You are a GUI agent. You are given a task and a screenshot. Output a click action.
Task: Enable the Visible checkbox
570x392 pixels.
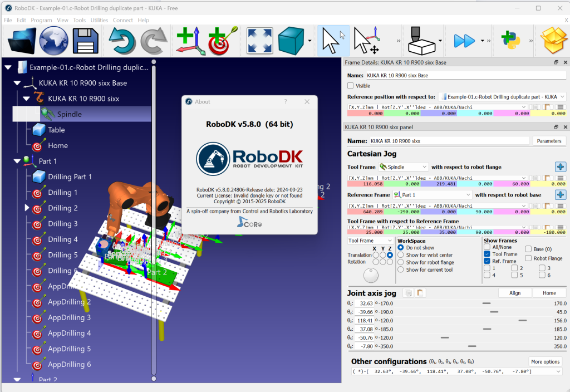point(351,86)
